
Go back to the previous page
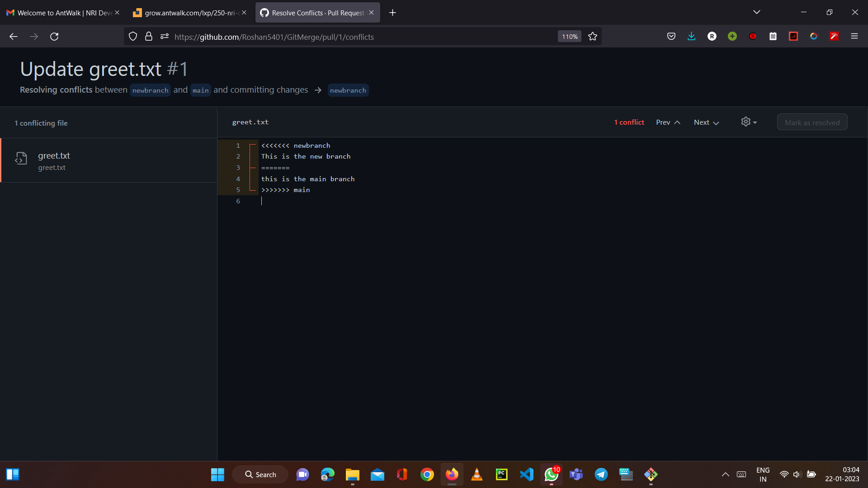pyautogui.click(x=14, y=37)
